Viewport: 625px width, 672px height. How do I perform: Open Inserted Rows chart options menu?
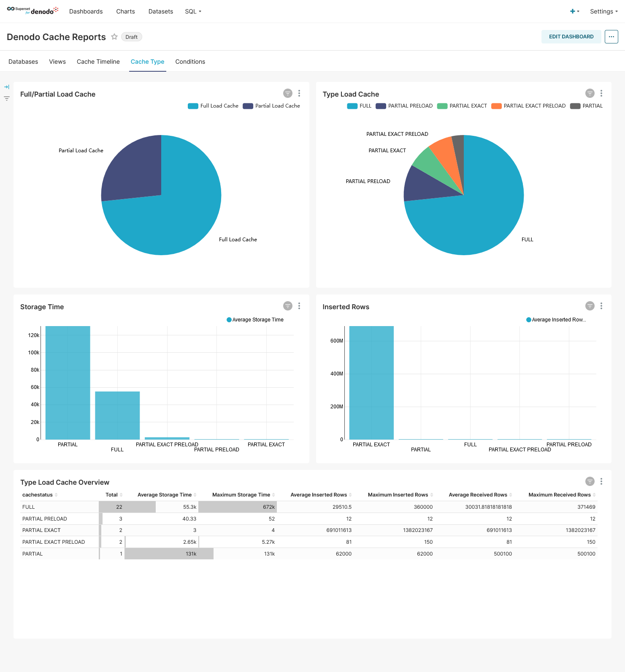[601, 306]
